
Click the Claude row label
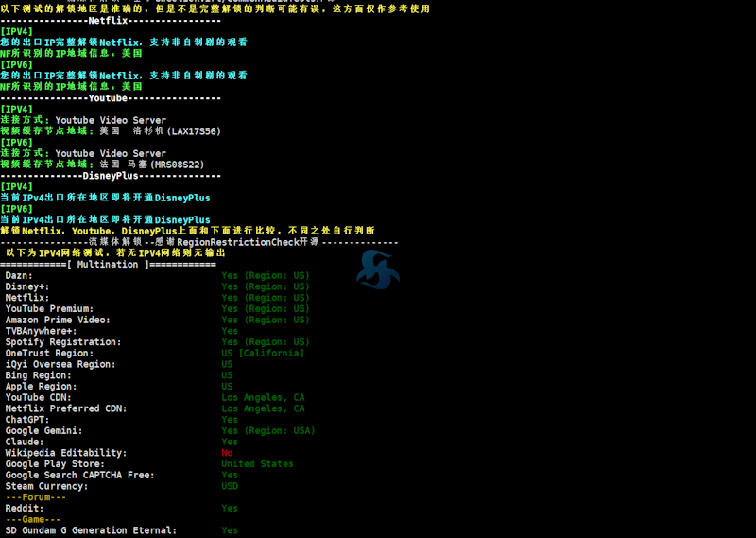(25, 442)
